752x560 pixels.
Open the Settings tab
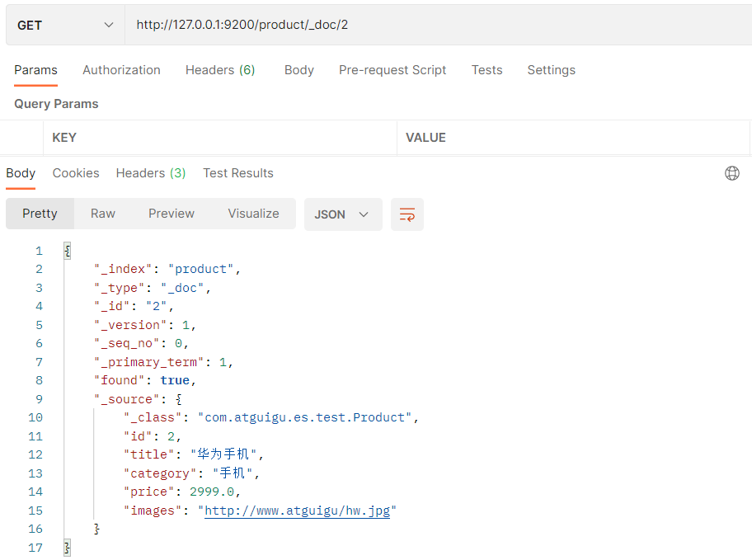(x=551, y=70)
